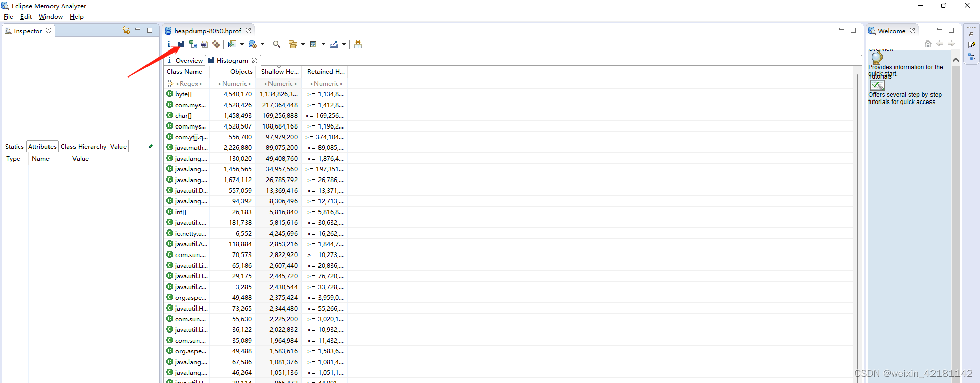Sort by the Shallow Heap column header
Screen dimensions: 980x383
(279, 72)
